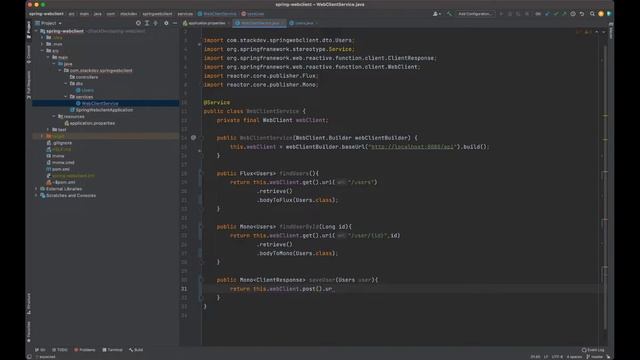Click the WebClientService breadcrumb in navigation bar

pos(217,14)
